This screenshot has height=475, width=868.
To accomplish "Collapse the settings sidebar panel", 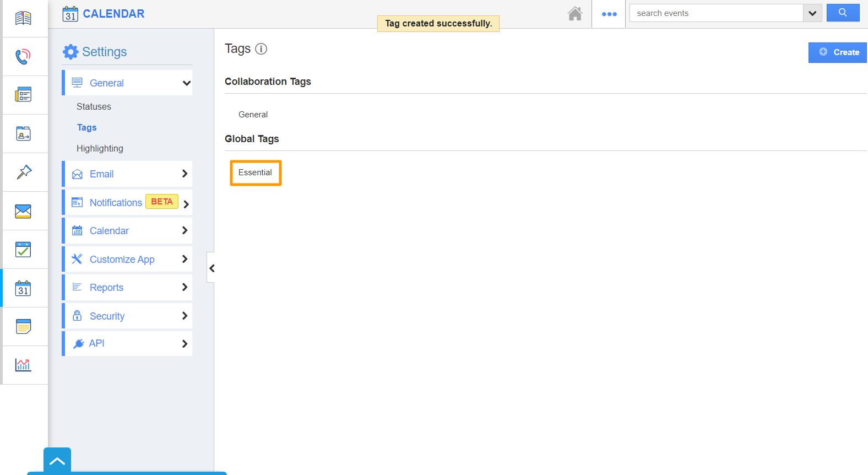I will [211, 268].
